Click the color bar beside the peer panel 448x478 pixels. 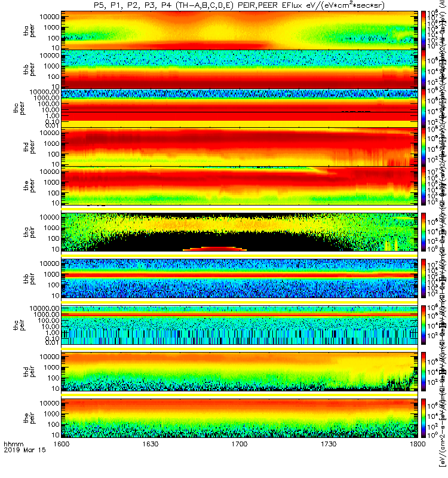pos(424,185)
